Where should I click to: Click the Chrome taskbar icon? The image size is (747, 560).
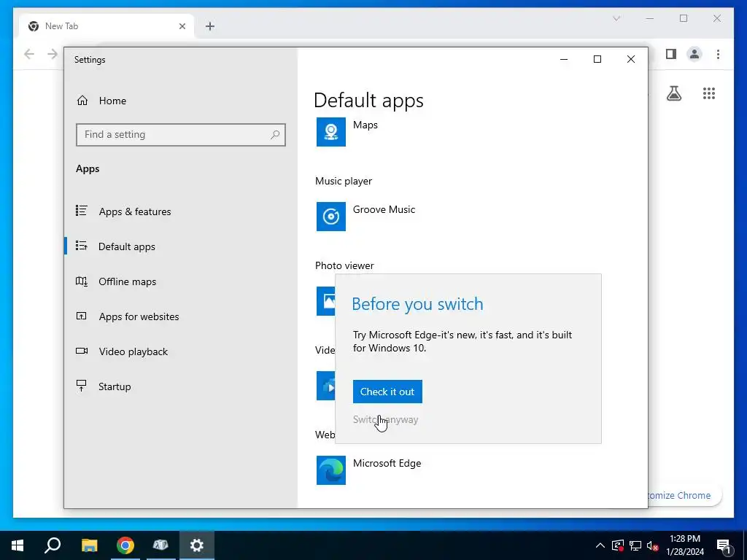(x=125, y=545)
